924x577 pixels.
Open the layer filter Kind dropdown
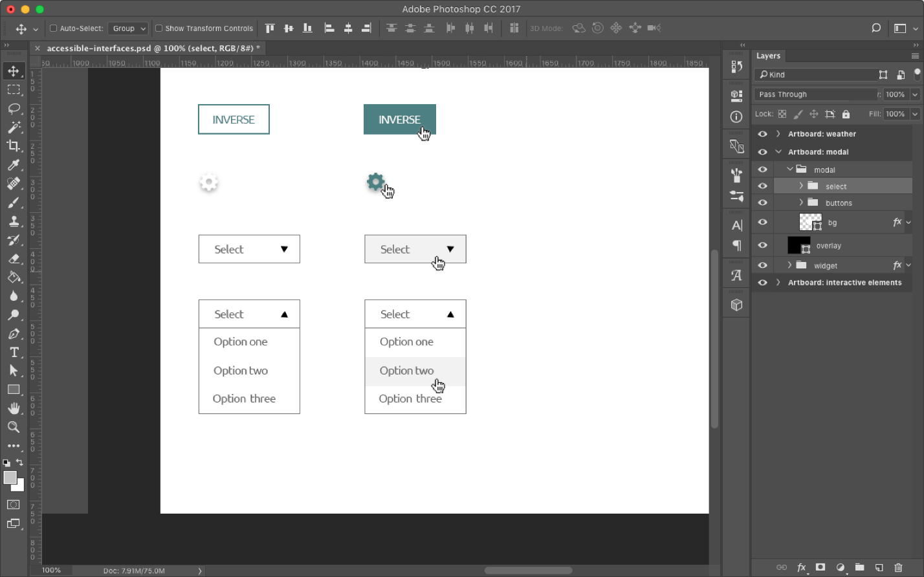pos(815,74)
